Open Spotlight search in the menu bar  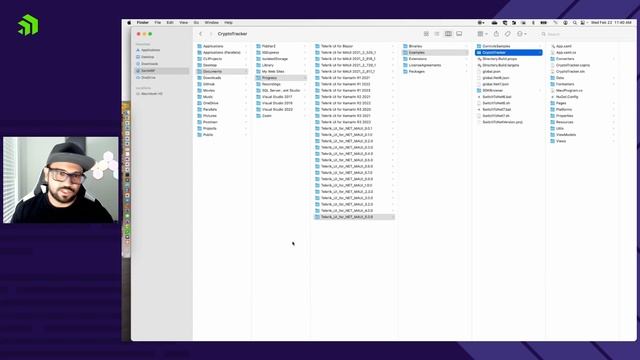pyautogui.click(x=575, y=23)
